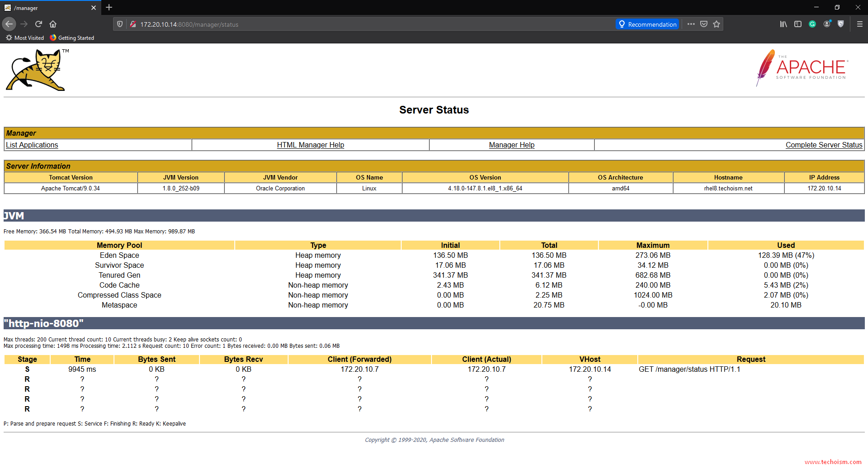Click the Eden Space memory pool row

tap(434, 255)
